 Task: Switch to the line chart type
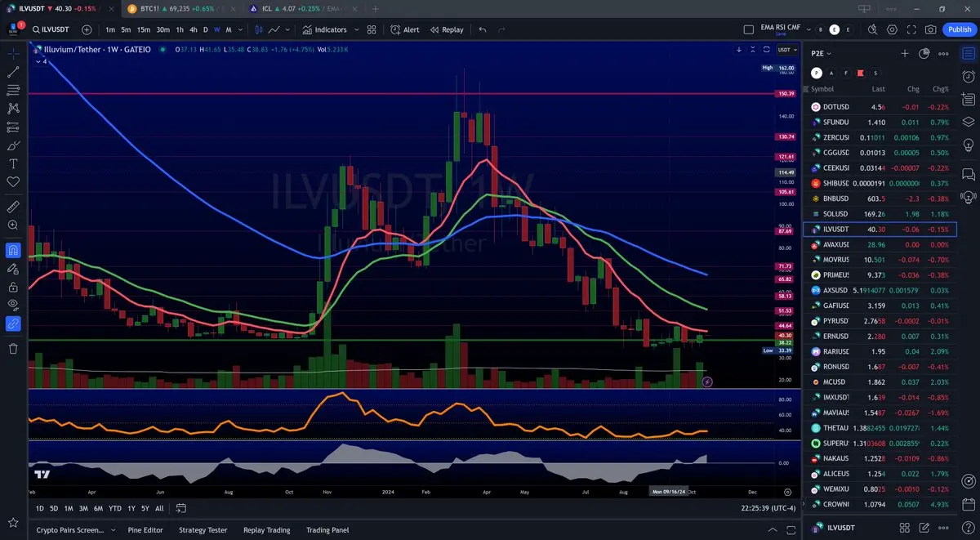click(x=274, y=29)
